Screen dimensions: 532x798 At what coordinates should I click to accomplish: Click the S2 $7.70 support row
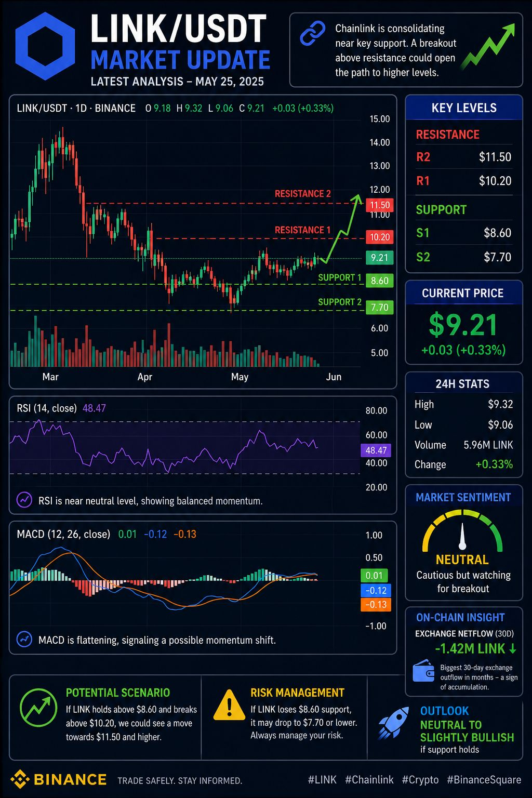tap(464, 257)
